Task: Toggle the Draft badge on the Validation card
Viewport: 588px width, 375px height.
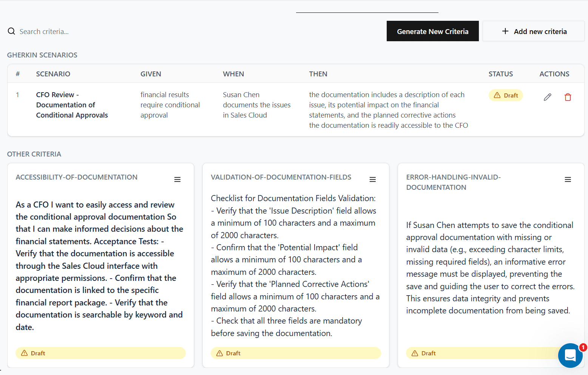Action: point(296,353)
